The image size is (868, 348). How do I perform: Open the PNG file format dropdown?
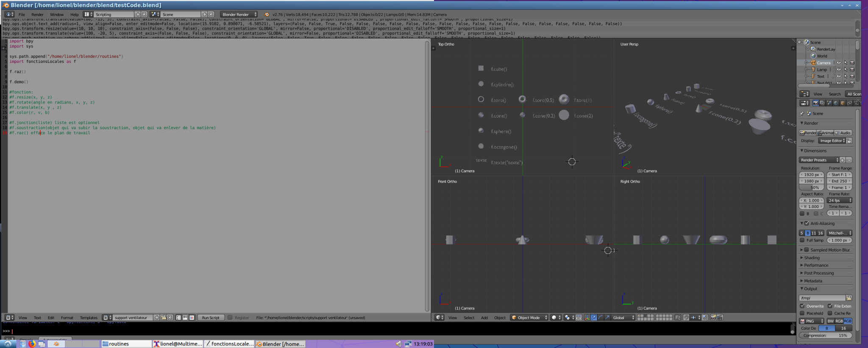[812, 321]
